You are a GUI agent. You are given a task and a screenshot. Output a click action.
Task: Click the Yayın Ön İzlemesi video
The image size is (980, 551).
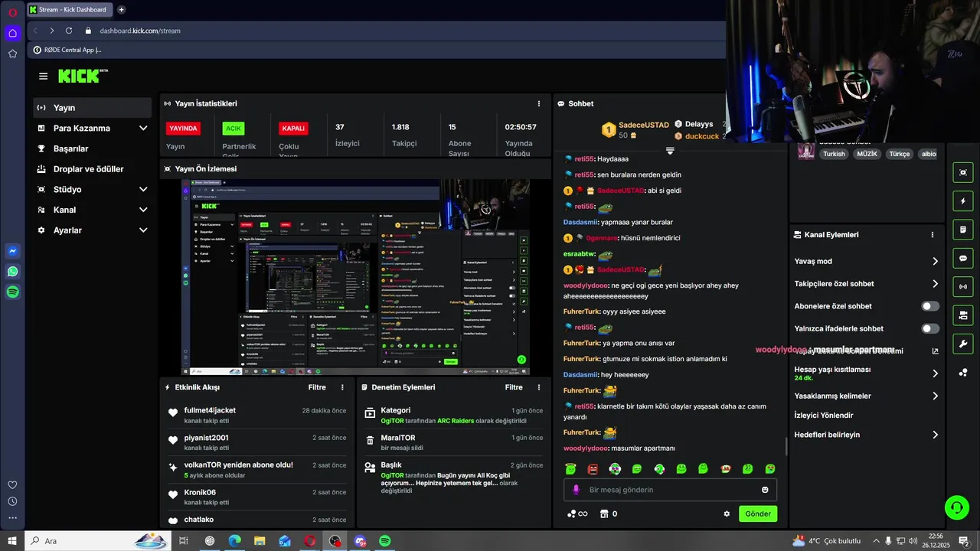click(x=355, y=277)
